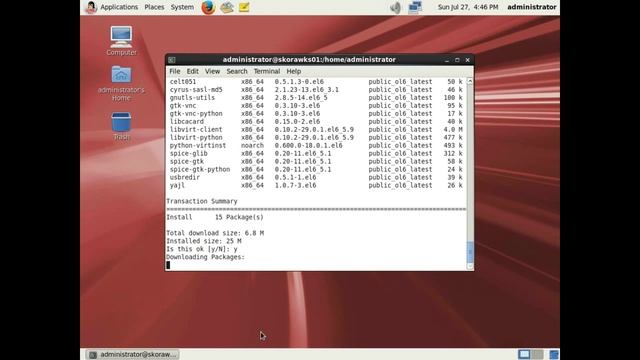Screen dimensions: 640x360
Task: Click the 'Install 15 Package(s)' line
Action: point(215,217)
